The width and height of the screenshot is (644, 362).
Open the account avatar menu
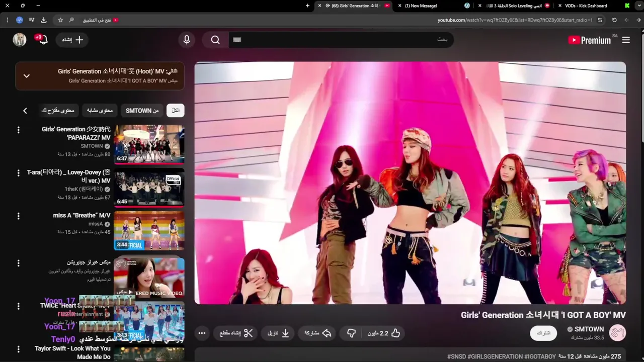[x=20, y=40]
